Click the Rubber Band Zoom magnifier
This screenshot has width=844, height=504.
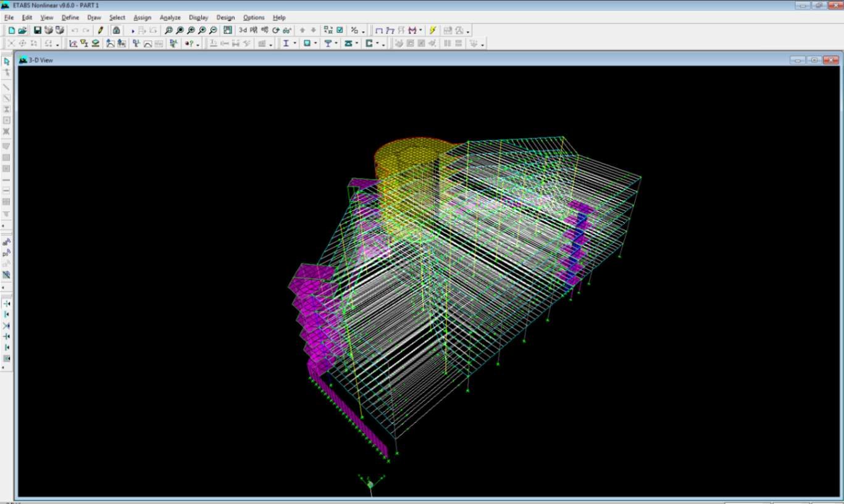[x=169, y=30]
